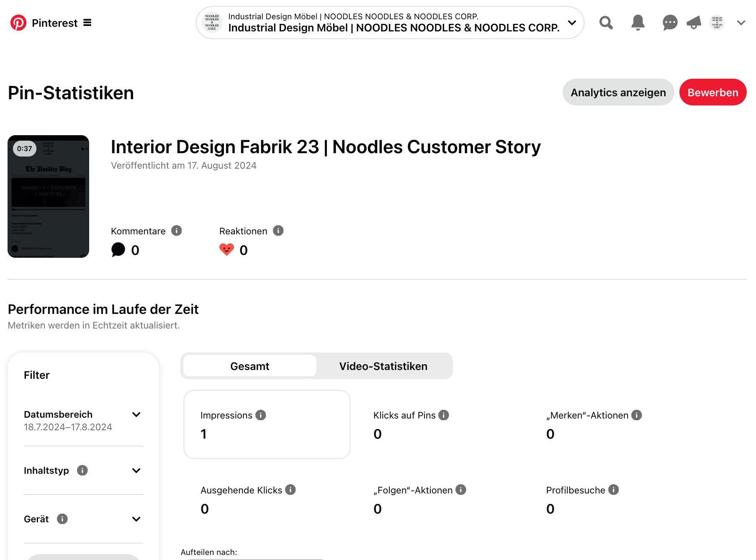This screenshot has width=756, height=560.
Task: Show info for Kommentare metric
Action: pyautogui.click(x=177, y=231)
